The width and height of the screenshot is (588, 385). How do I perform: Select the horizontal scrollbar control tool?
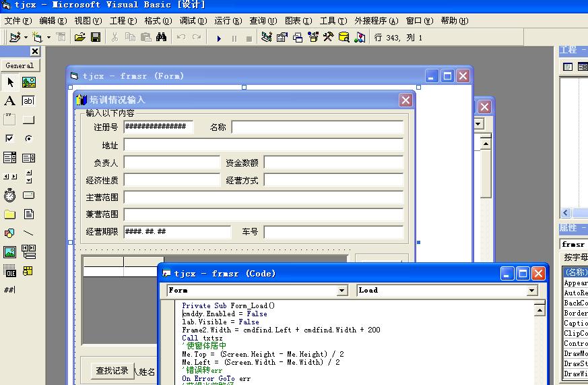click(x=10, y=177)
